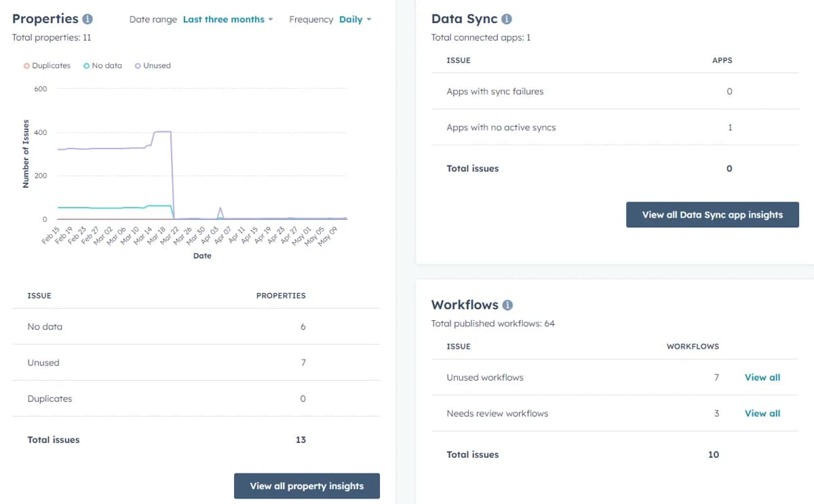This screenshot has width=814, height=504.
Task: Click View all beside Needs review workflows
Action: click(762, 413)
